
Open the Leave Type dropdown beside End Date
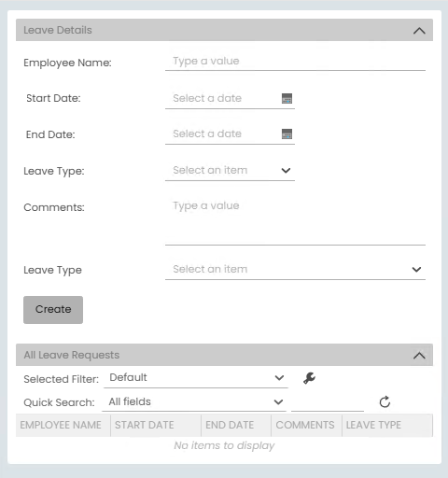[230, 171]
